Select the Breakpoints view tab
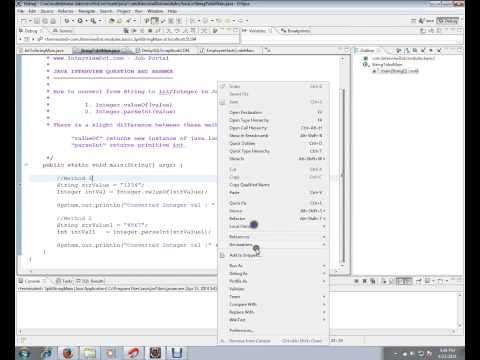The height and width of the screenshot is (360, 480). [x=296, y=31]
